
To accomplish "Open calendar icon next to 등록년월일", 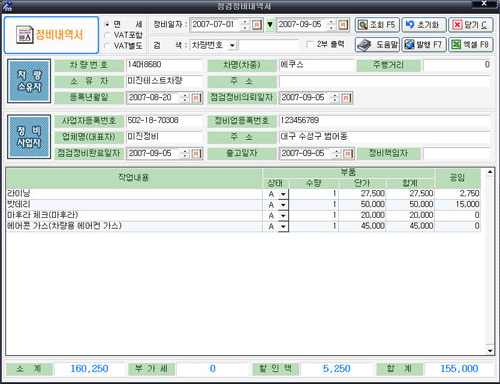I will [x=196, y=98].
